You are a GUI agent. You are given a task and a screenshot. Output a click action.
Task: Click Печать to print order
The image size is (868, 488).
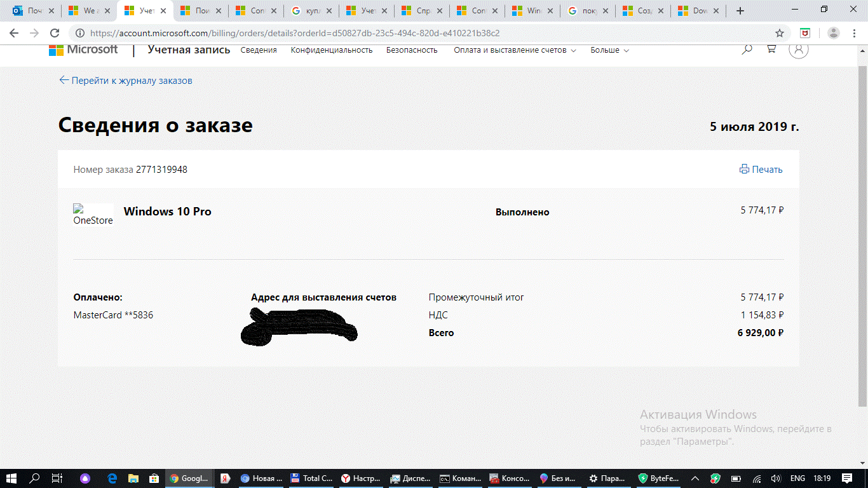pos(761,170)
